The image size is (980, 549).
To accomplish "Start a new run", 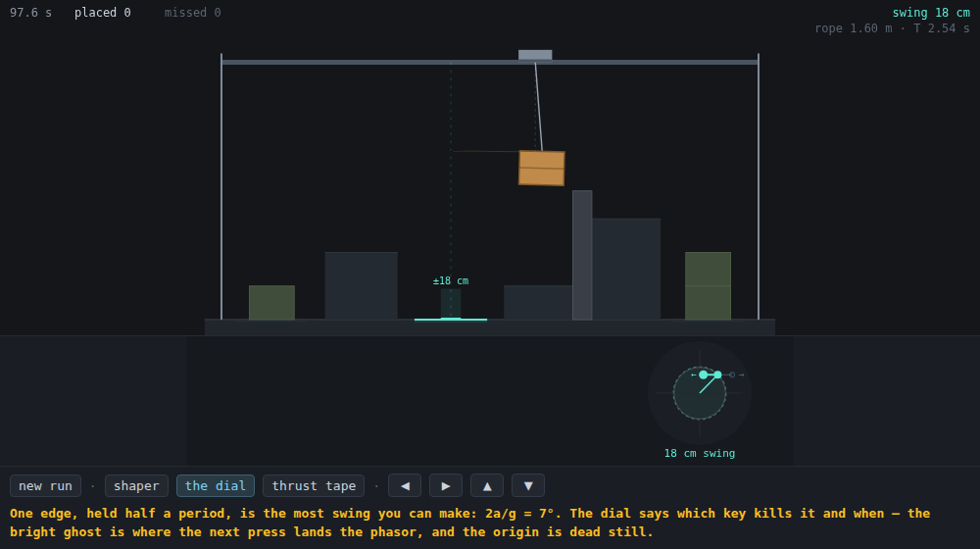I will click(46, 486).
